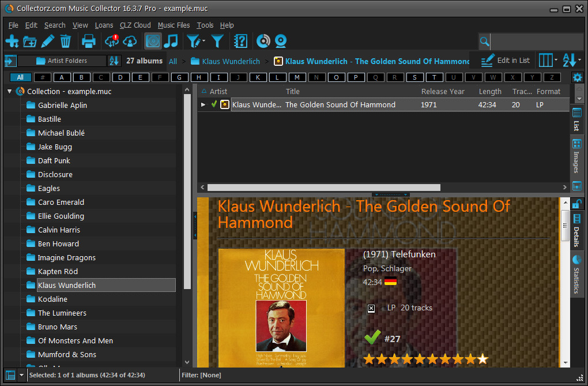
Task: Filter albums by letter D
Action: 120,77
